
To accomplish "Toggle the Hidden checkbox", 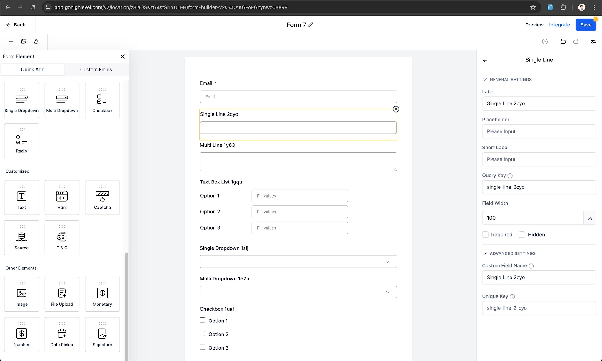I will [x=522, y=234].
